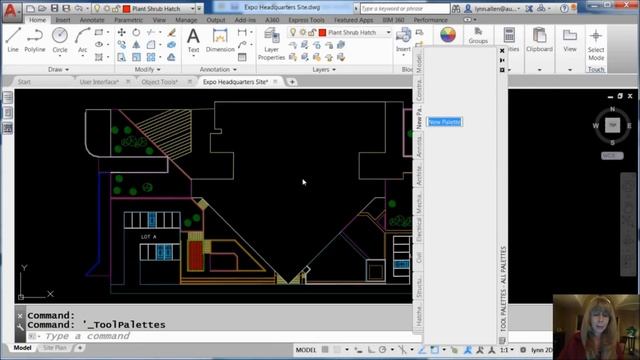Open the Groups panel
The image size is (640, 360).
pos(478,36)
